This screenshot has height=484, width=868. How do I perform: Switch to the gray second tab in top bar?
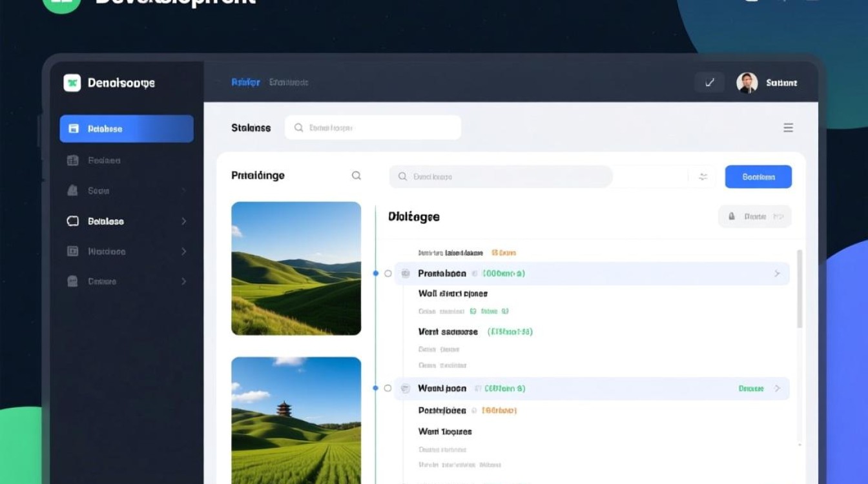289,83
